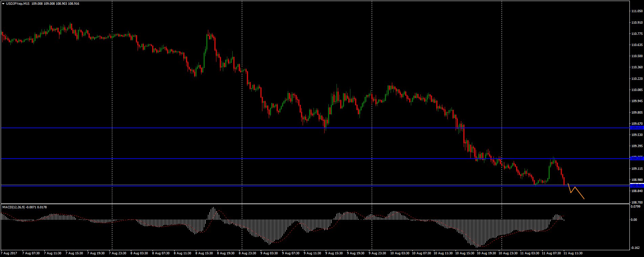Click the divider between chart and MACD

315,204
